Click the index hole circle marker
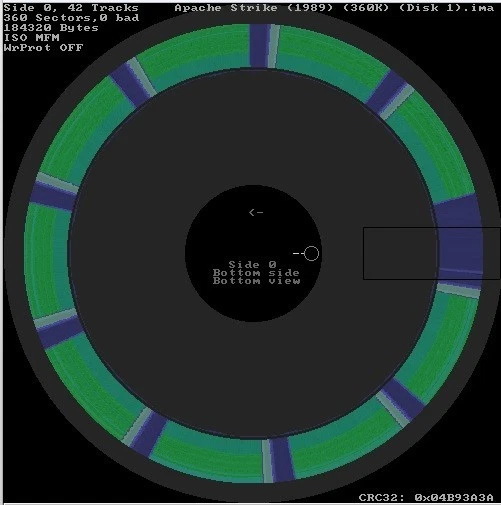This screenshot has width=501, height=505. pos(312,254)
